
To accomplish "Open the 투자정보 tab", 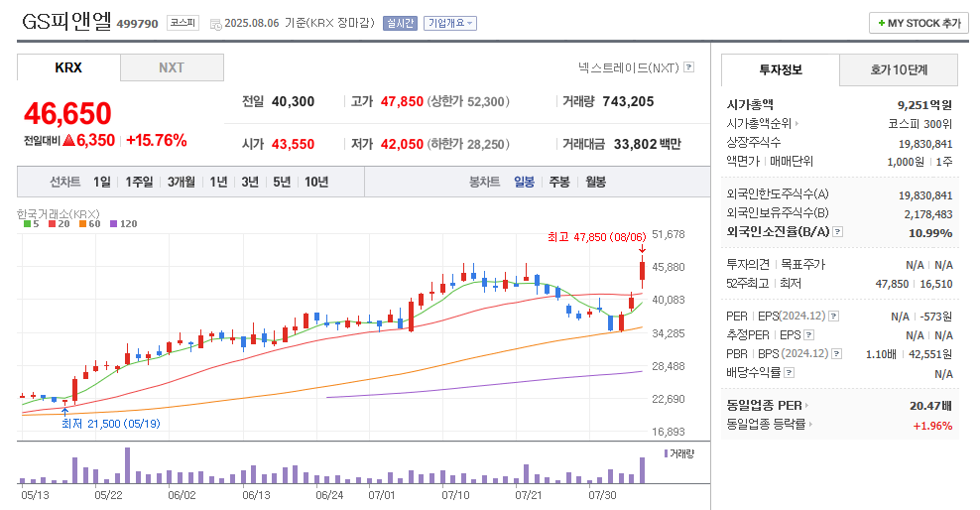I will [x=781, y=70].
